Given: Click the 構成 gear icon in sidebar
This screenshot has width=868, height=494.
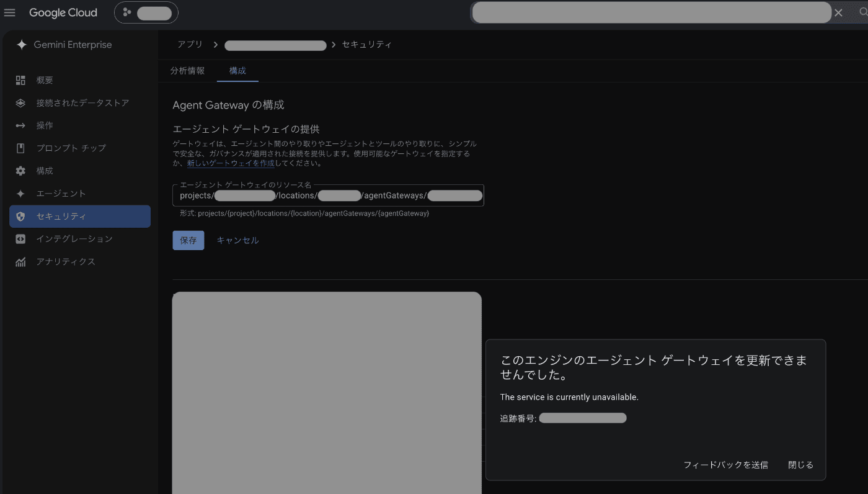Looking at the screenshot, I should coord(20,171).
